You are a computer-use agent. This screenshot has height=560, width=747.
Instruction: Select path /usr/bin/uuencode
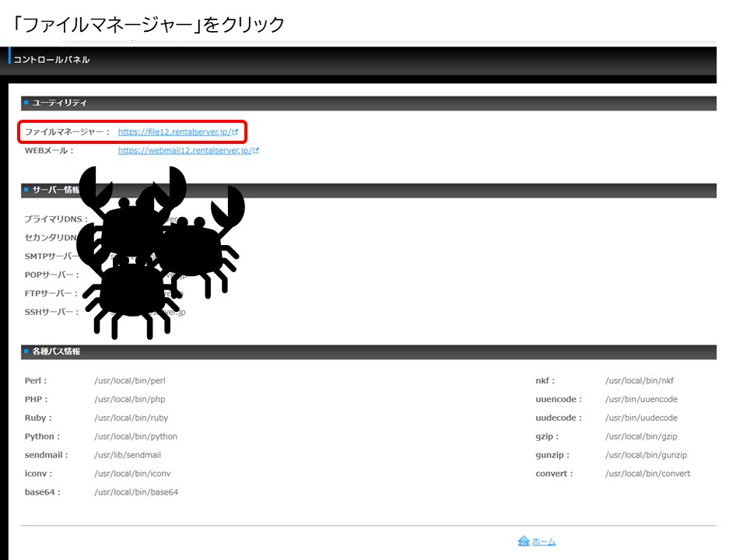click(641, 399)
